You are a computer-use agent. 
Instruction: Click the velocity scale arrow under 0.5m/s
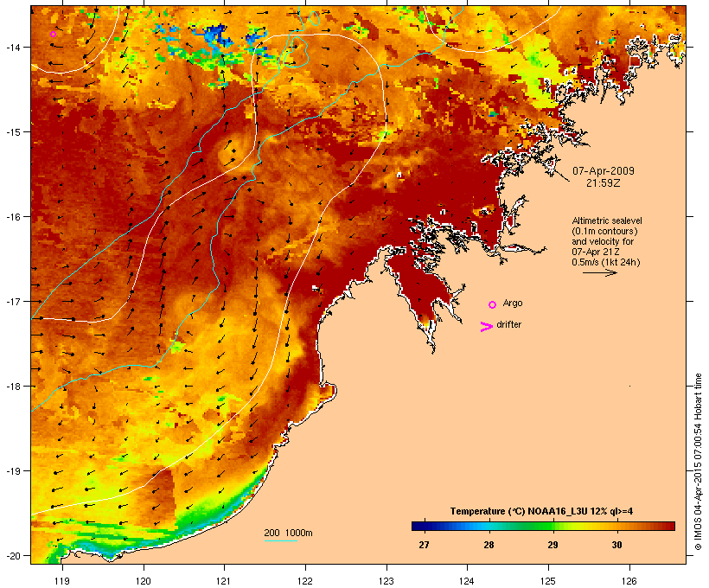pyautogui.click(x=599, y=272)
